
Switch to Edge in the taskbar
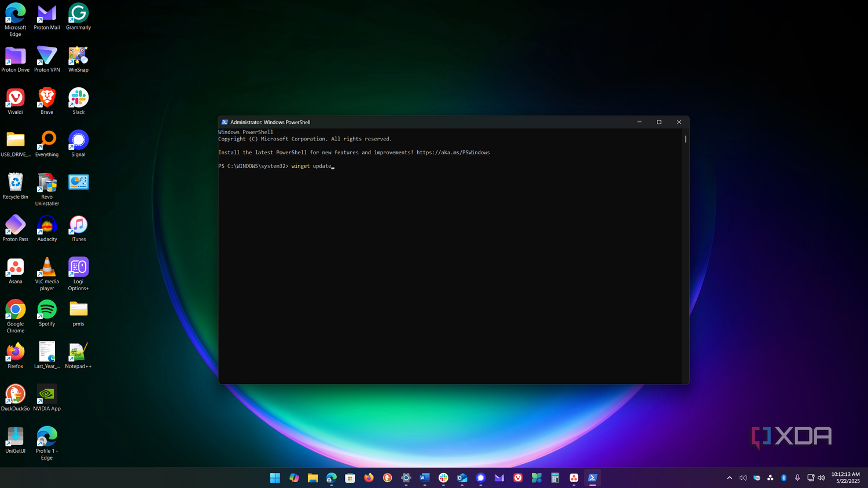click(x=332, y=478)
